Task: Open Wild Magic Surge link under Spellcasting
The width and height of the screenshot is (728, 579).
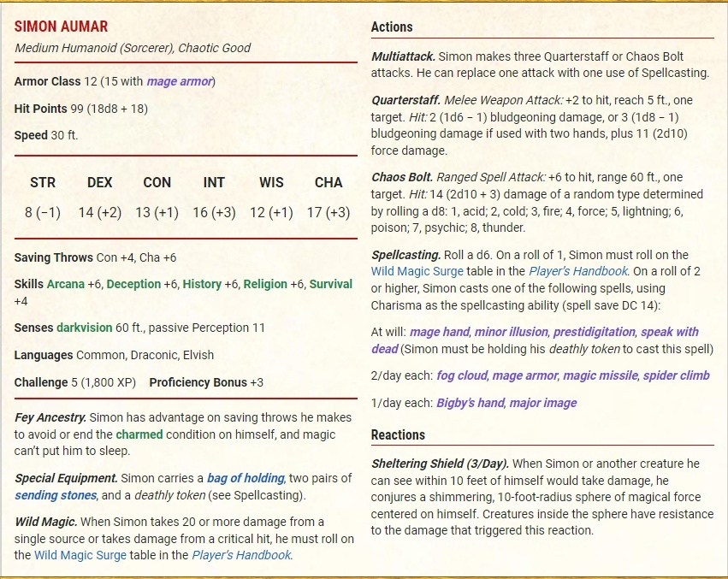Action: [417, 272]
